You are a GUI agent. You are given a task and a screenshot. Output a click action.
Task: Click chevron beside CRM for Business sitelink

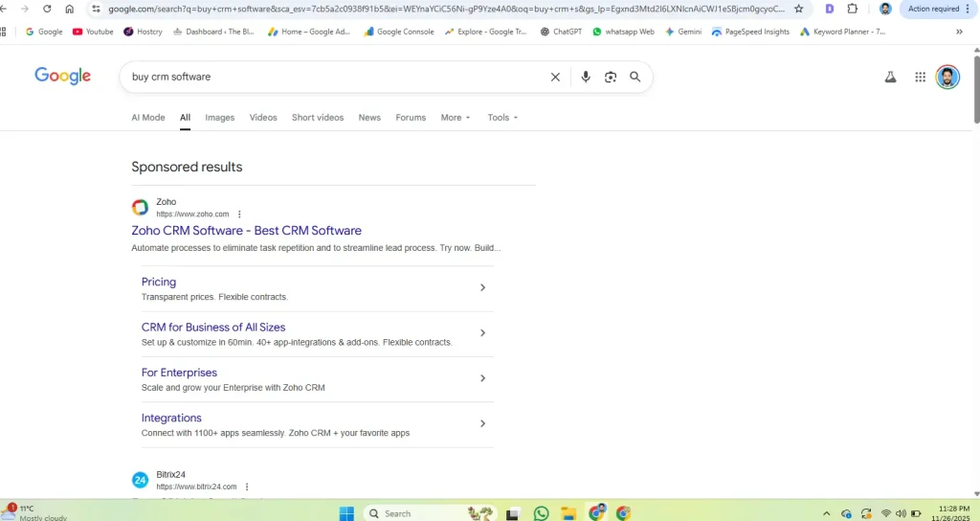[x=482, y=332]
